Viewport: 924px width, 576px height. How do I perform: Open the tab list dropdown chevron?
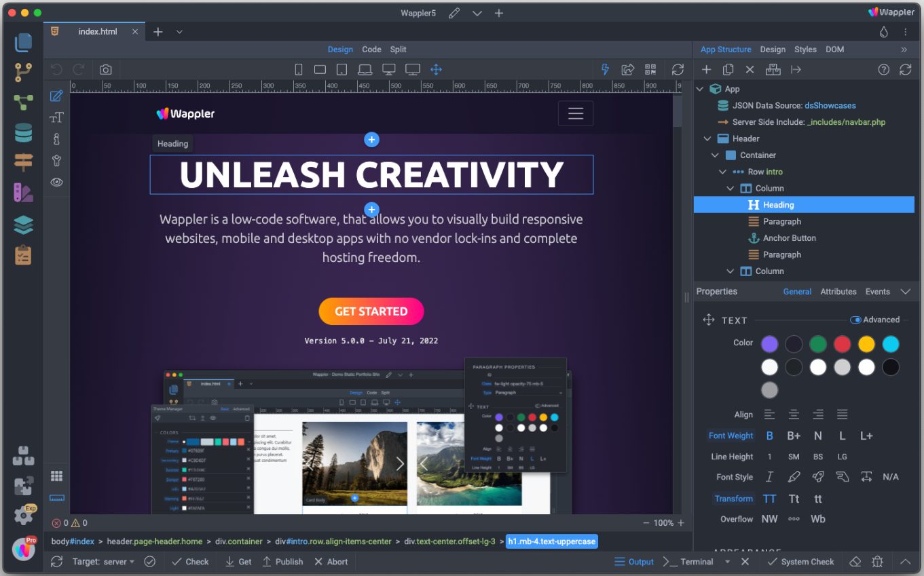click(x=179, y=32)
